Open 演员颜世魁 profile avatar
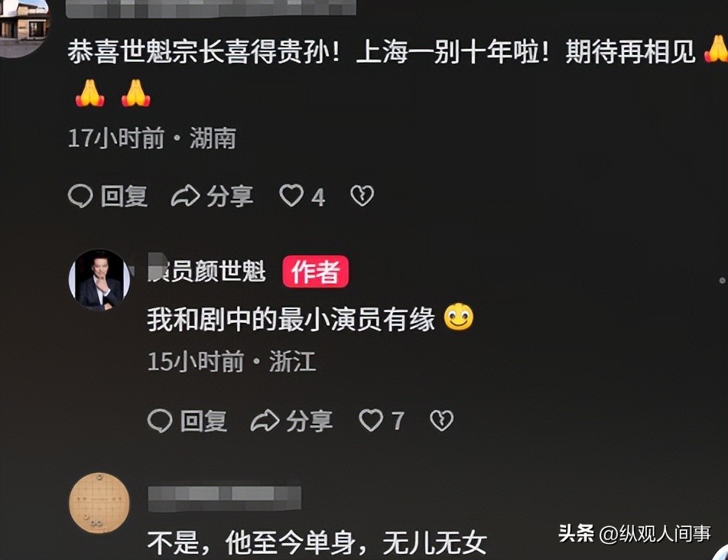This screenshot has width=728, height=560. point(99,279)
